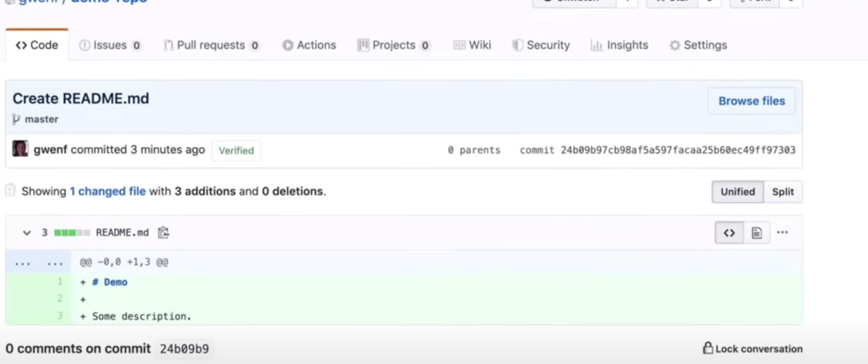868x364 pixels.
Task: Display the source diff view
Action: tap(729, 233)
